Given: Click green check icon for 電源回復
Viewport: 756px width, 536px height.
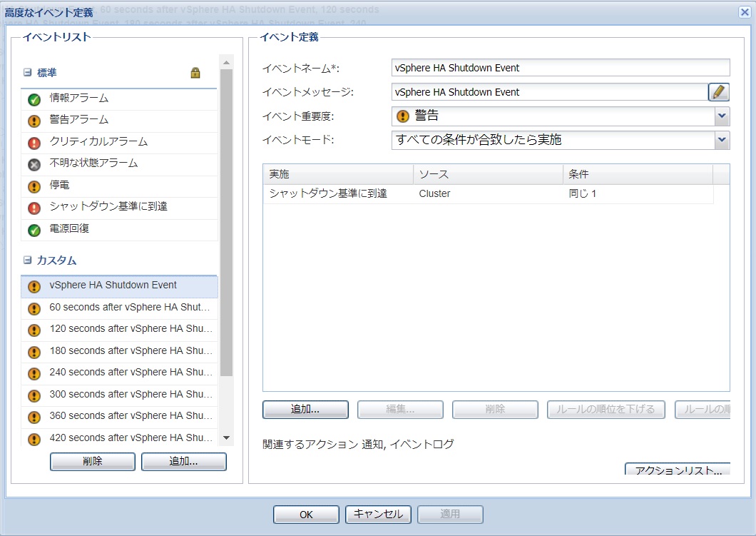Looking at the screenshot, I should pyautogui.click(x=34, y=230).
